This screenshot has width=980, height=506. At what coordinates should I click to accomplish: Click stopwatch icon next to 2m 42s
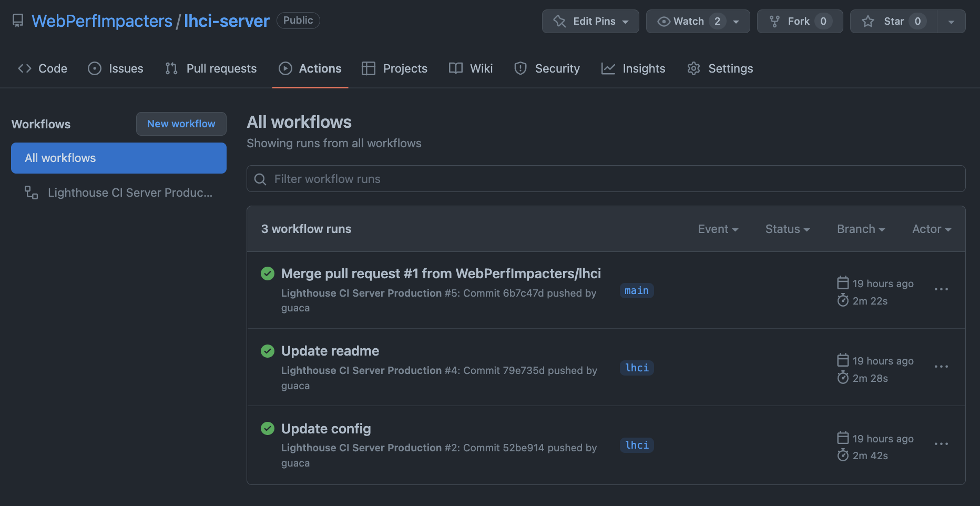tap(843, 455)
